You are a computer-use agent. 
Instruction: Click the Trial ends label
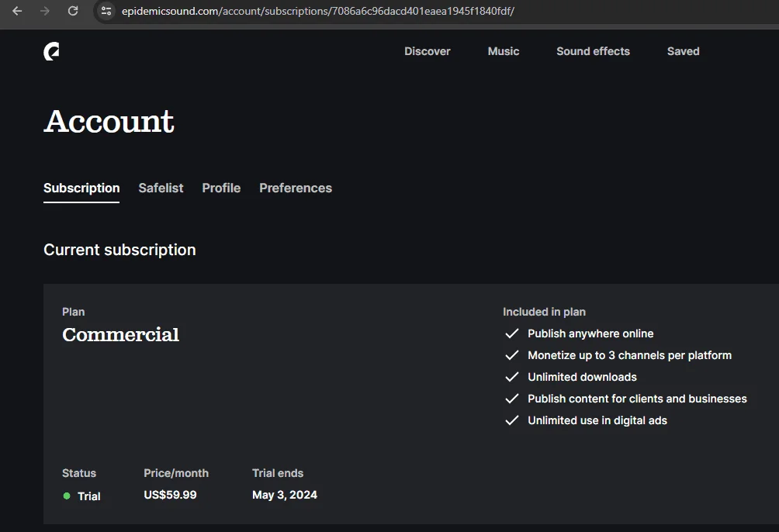click(x=278, y=473)
